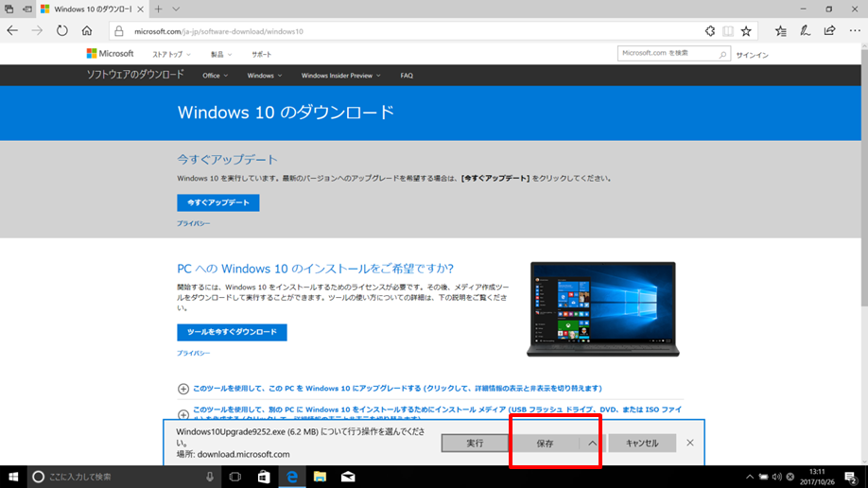Open the volume icon in system tray
Viewport: 868px width, 488px height.
[777, 477]
